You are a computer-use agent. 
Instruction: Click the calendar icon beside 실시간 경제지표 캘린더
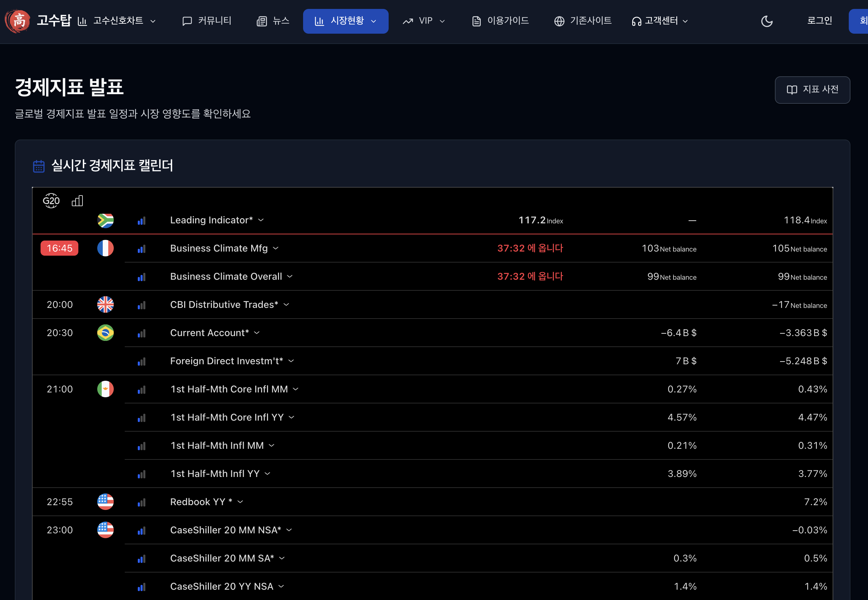(39, 166)
